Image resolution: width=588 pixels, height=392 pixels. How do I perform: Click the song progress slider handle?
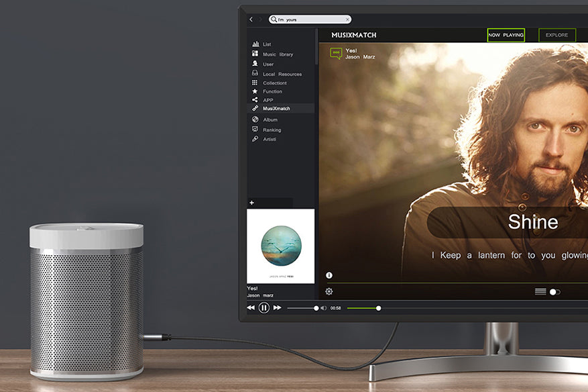(378, 308)
